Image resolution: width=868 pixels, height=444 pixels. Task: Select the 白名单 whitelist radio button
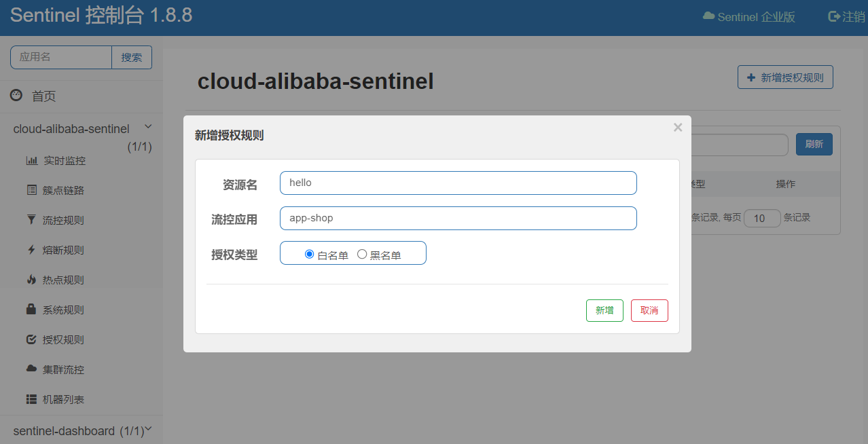coord(310,255)
